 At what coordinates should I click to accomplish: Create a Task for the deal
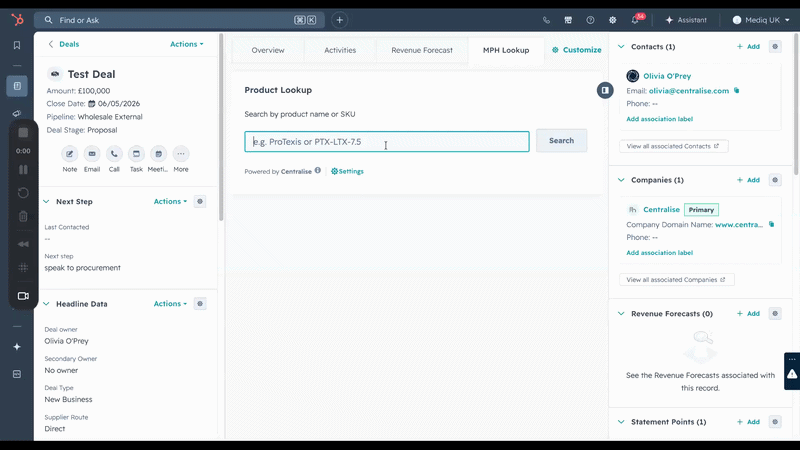click(136, 154)
